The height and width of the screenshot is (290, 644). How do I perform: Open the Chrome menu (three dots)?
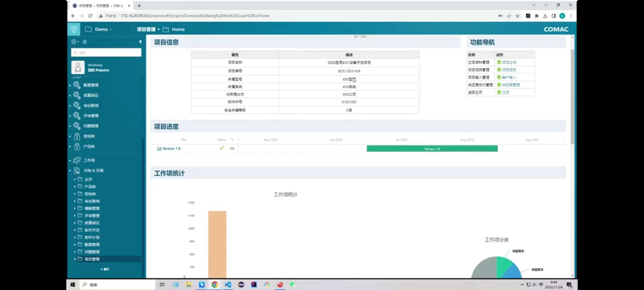tap(571, 16)
